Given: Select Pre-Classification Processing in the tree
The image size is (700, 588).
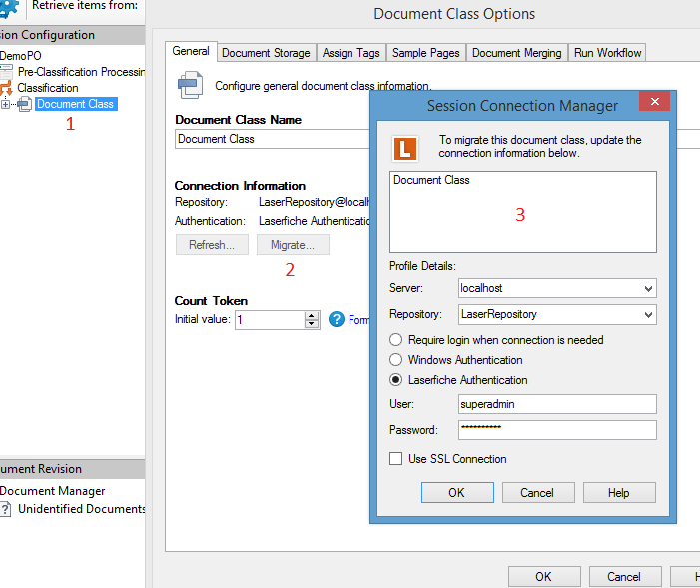Looking at the screenshot, I should [x=81, y=72].
